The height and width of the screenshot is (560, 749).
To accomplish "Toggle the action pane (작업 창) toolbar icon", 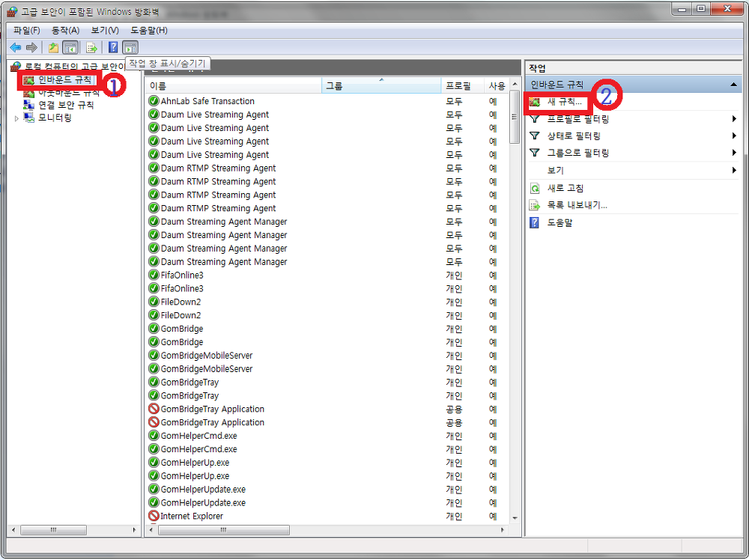I will point(130,47).
